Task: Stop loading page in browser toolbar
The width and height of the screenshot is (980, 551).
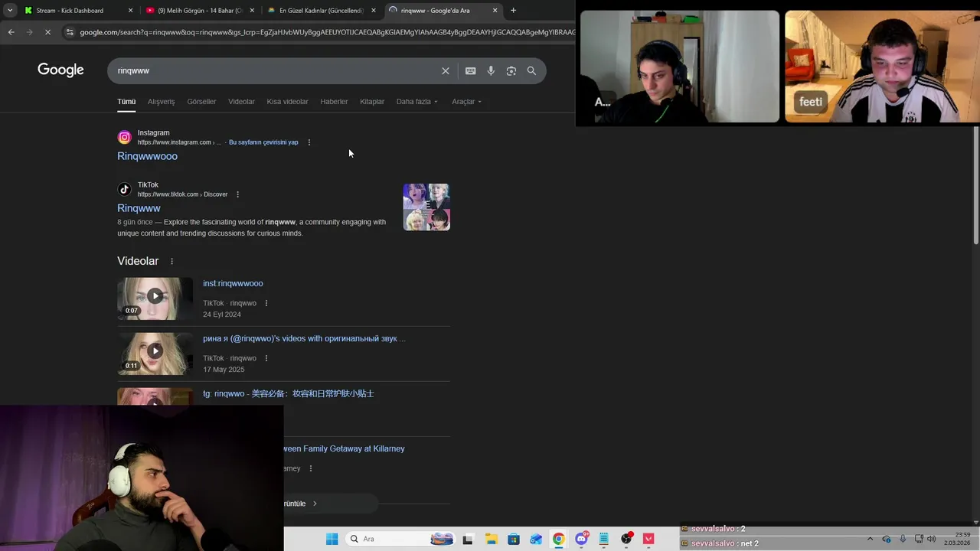Action: click(x=47, y=32)
